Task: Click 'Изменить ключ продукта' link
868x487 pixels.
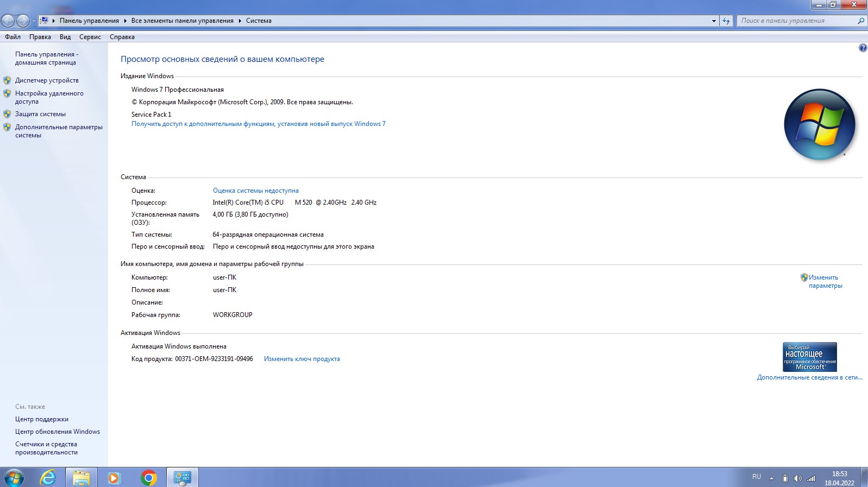Action: pyautogui.click(x=302, y=359)
